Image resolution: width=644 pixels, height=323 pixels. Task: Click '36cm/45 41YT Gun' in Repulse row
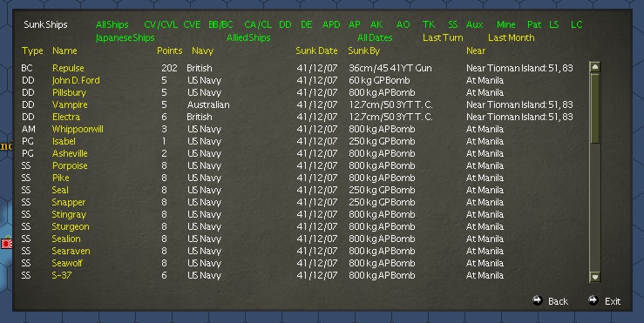[390, 68]
